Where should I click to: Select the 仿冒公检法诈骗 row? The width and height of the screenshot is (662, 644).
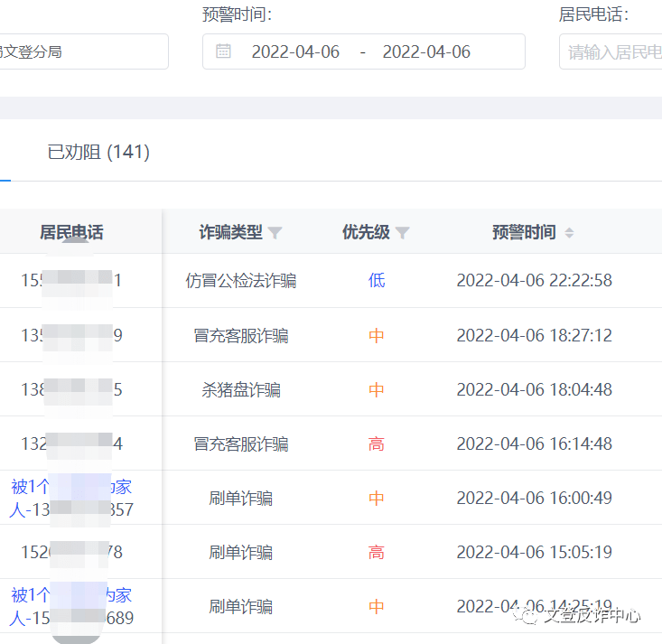241,281
